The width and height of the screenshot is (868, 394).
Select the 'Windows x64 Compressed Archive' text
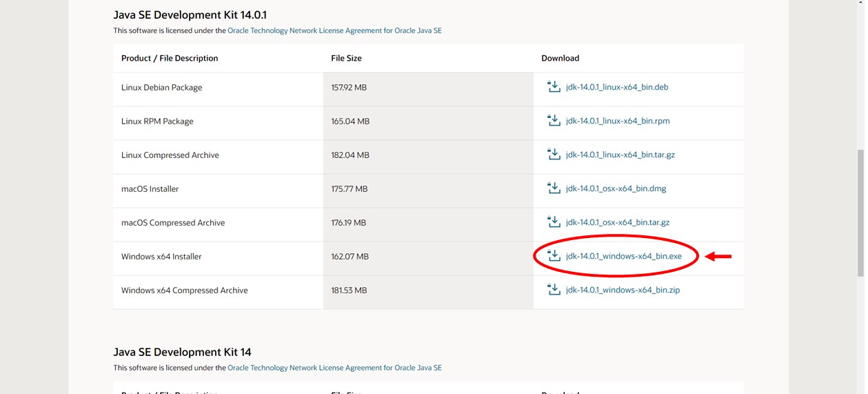pos(185,290)
